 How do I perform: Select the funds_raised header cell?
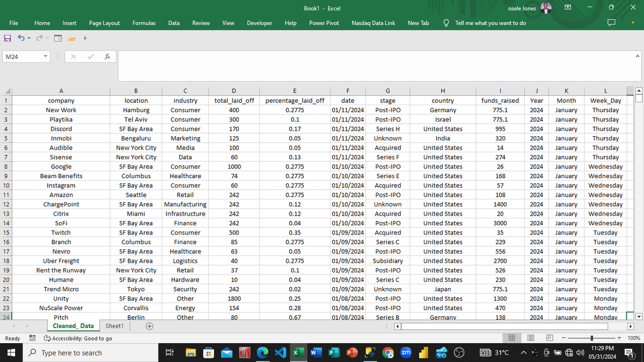[x=500, y=100]
